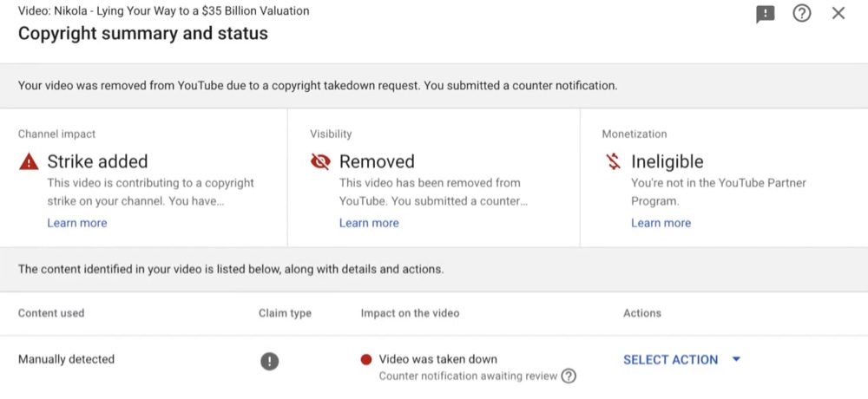Click the Strike added heading
Viewport: 868px width, 399px height.
click(97, 161)
